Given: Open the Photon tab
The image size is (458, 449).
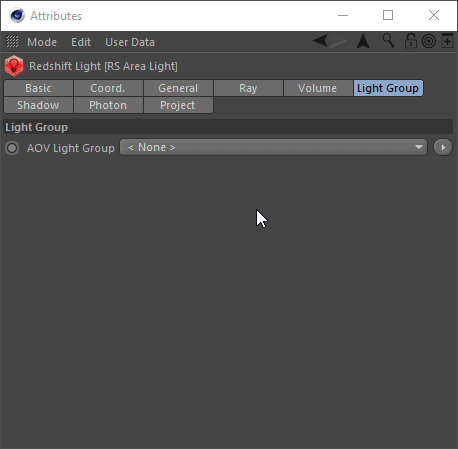Looking at the screenshot, I should 108,105.
